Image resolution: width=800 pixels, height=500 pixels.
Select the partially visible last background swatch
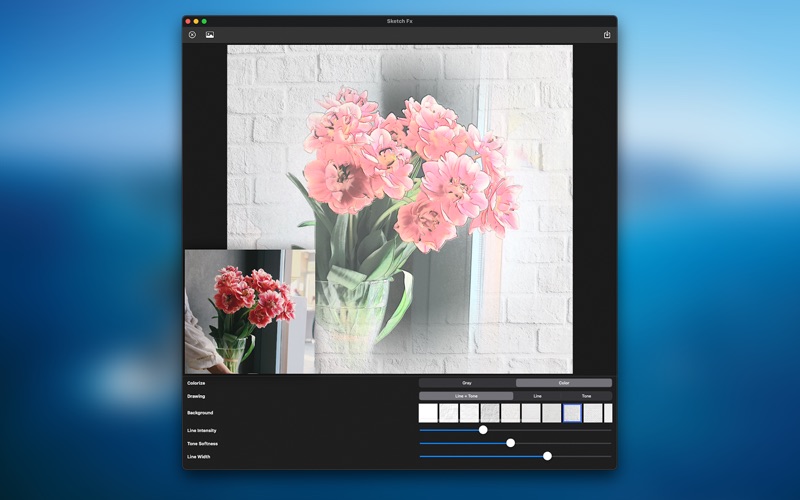[x=608, y=413]
